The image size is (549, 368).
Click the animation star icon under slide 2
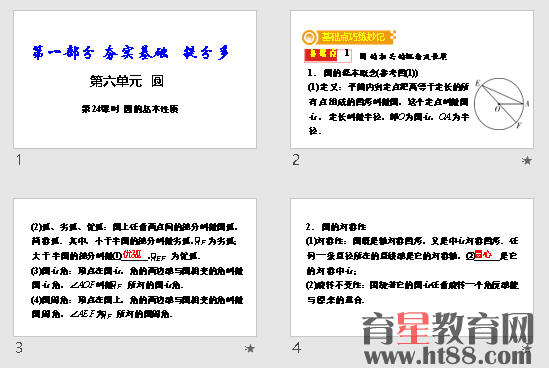click(527, 160)
